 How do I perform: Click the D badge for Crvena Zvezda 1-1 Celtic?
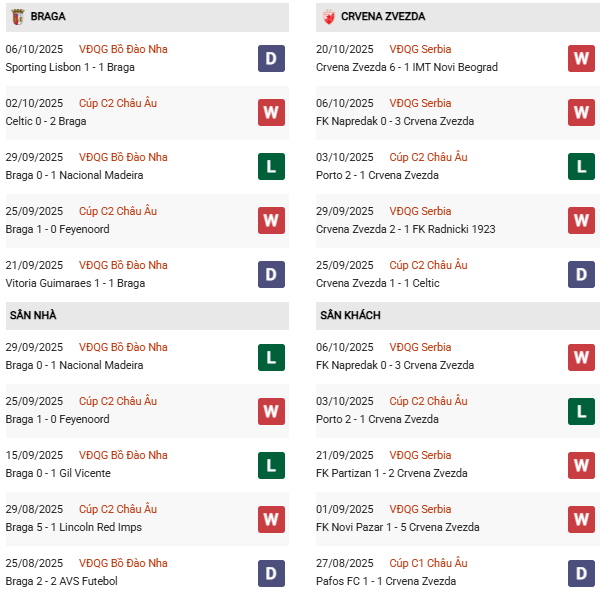tap(581, 275)
